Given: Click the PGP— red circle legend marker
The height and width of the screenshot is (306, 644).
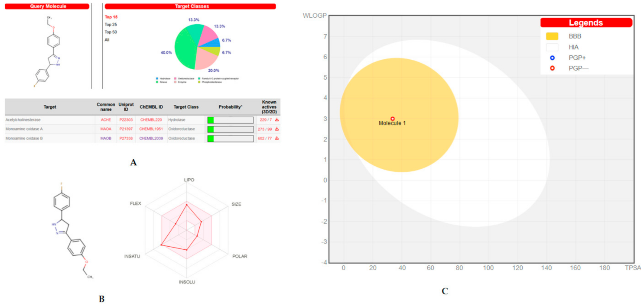Looking at the screenshot, I should [x=552, y=68].
